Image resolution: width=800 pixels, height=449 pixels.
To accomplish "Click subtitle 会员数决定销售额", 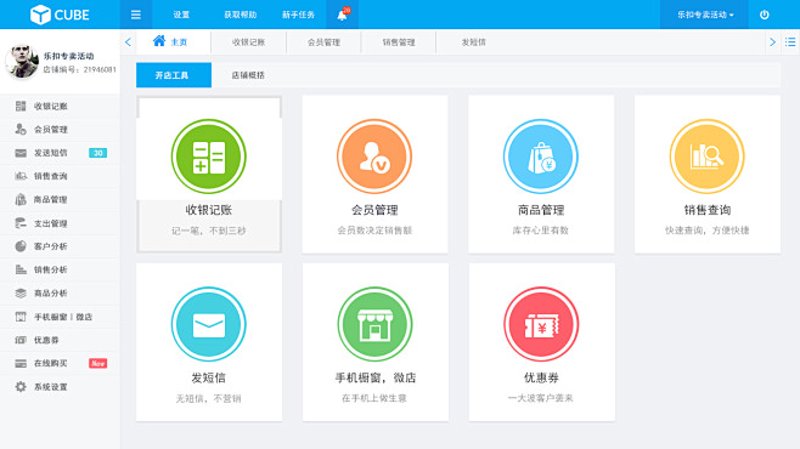I will [374, 231].
